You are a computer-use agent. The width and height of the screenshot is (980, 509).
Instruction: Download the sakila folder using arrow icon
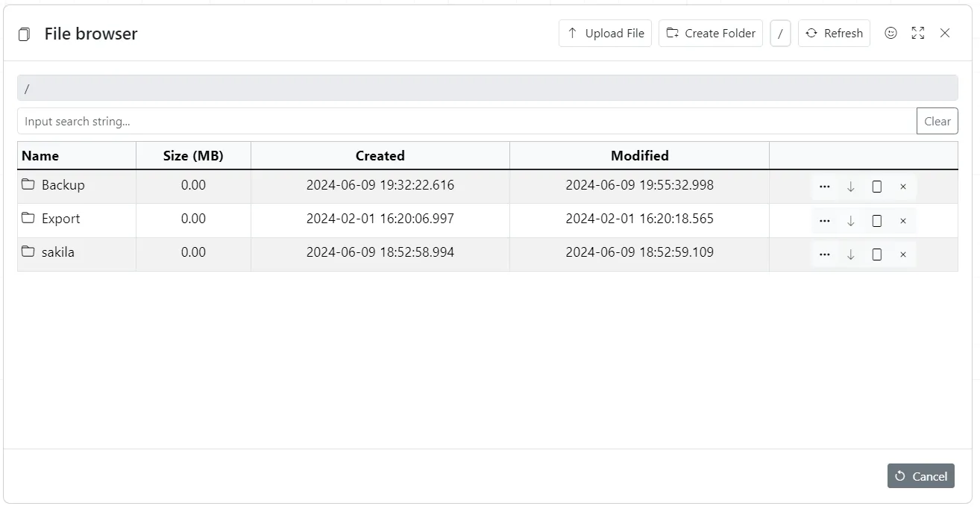pyautogui.click(x=850, y=254)
